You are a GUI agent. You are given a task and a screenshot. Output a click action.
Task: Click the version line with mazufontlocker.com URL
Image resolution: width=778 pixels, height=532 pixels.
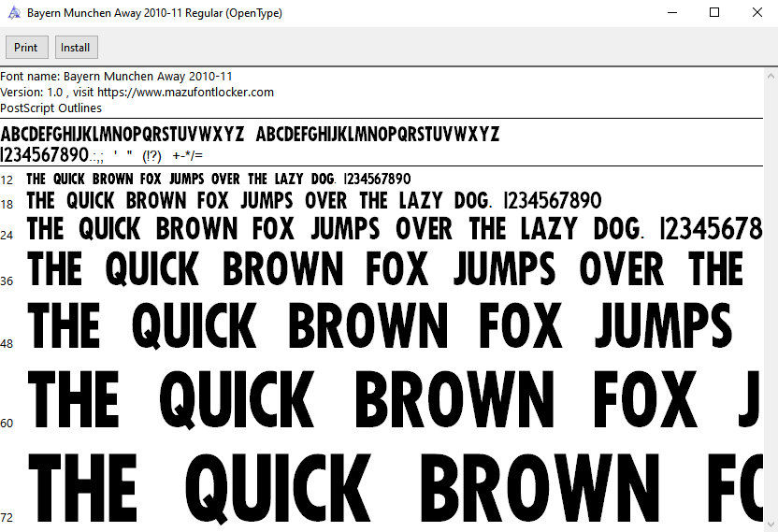(137, 93)
